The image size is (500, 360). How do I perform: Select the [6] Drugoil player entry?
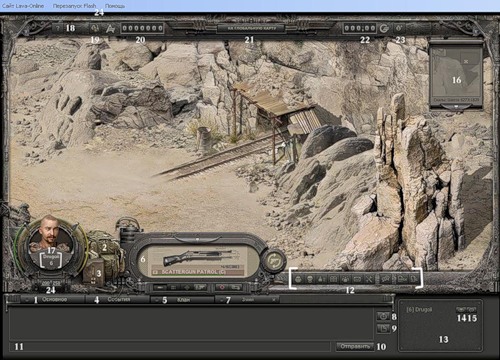coord(419,309)
